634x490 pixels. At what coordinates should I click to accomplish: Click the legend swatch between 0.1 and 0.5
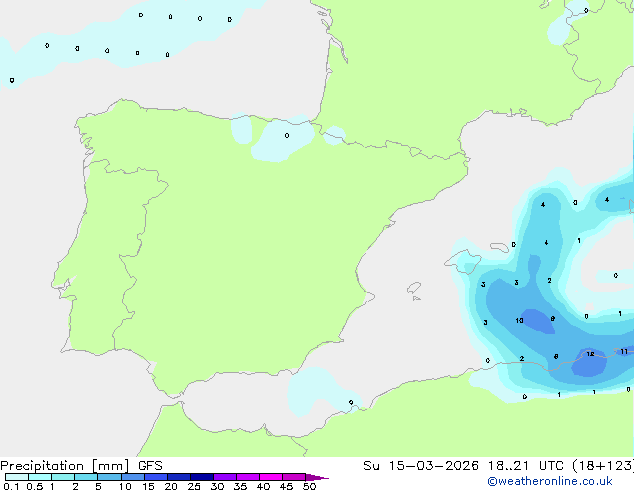pyautogui.click(x=17, y=477)
